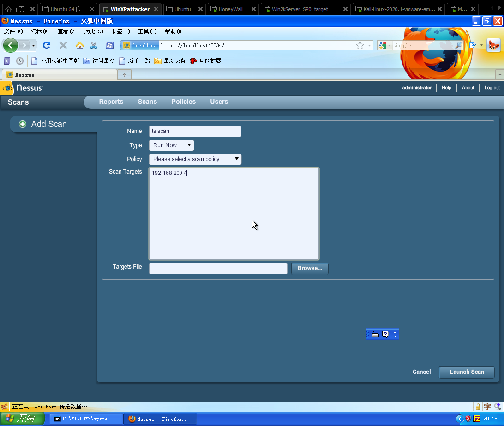The height and width of the screenshot is (426, 504).
Task: Open the back/forward history dropdown arrow
Action: 33,45
